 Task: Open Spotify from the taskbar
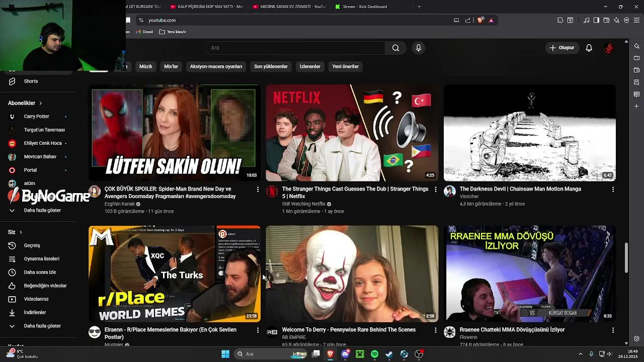(374, 354)
